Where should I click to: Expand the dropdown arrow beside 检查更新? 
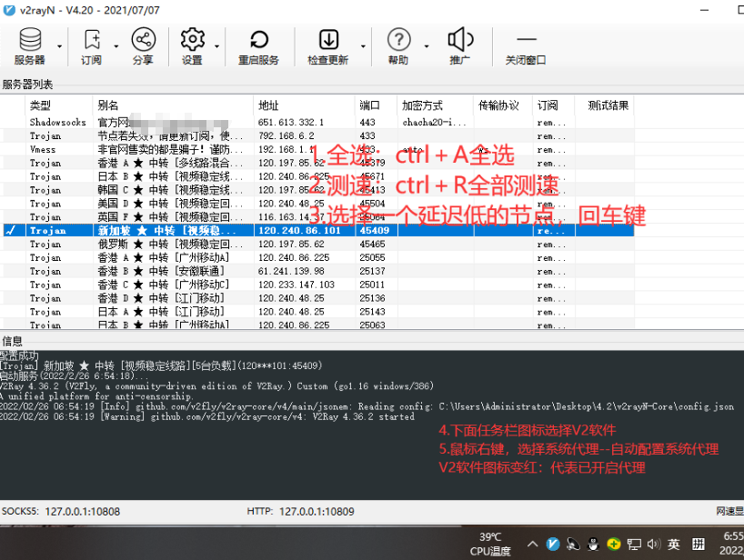click(x=363, y=45)
